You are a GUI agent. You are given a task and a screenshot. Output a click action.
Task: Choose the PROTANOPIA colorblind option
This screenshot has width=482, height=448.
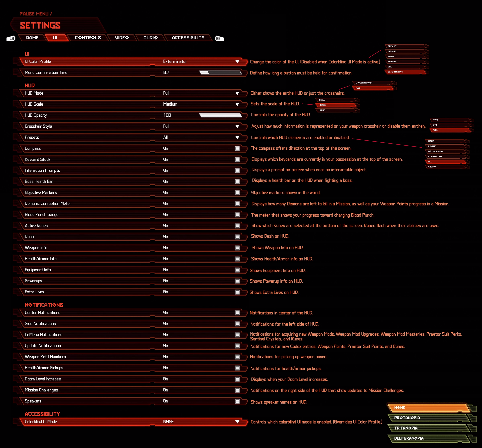click(x=429, y=418)
